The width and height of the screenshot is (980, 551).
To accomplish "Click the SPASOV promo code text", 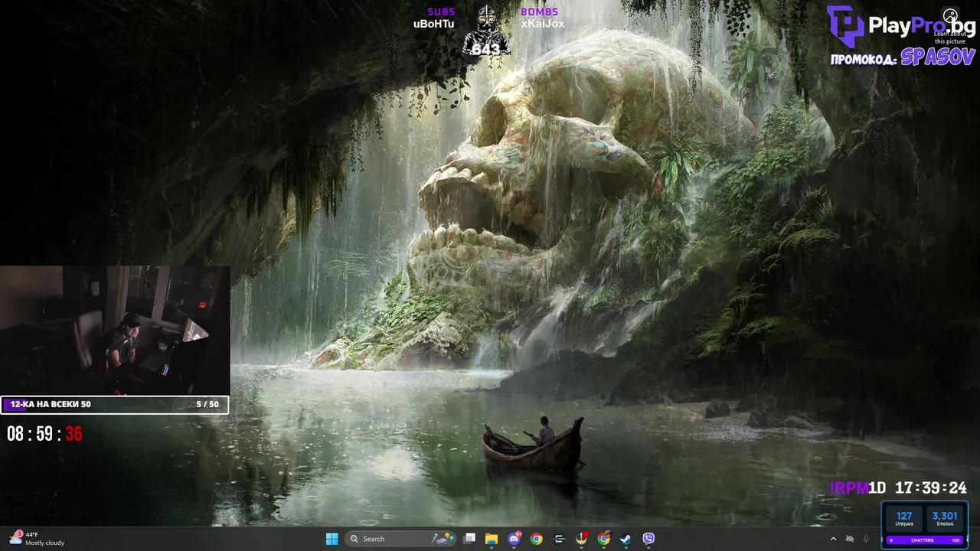I will (x=938, y=57).
